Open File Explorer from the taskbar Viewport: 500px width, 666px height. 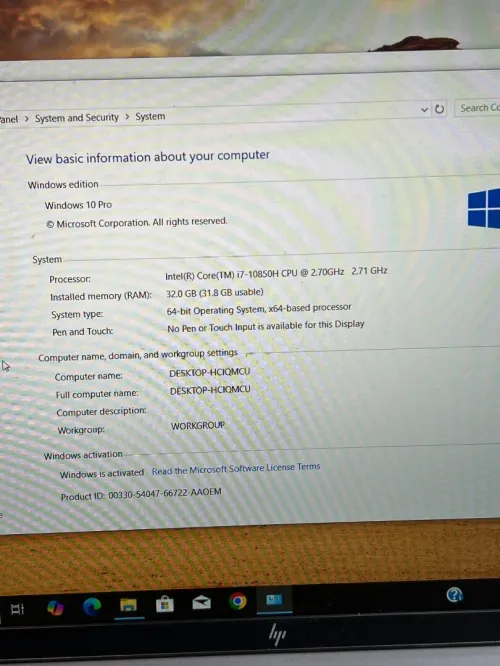click(128, 605)
